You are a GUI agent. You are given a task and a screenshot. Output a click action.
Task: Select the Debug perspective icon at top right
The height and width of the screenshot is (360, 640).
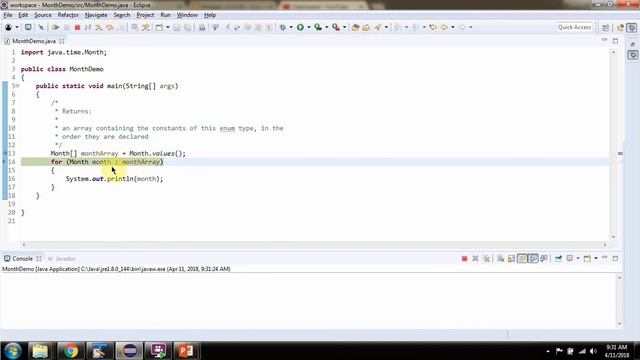tap(632, 27)
